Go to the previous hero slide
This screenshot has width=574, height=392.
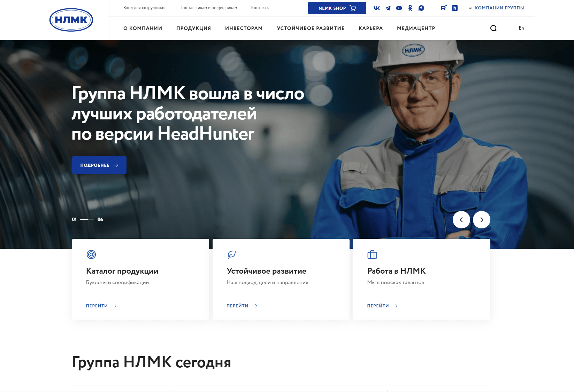tap(461, 220)
